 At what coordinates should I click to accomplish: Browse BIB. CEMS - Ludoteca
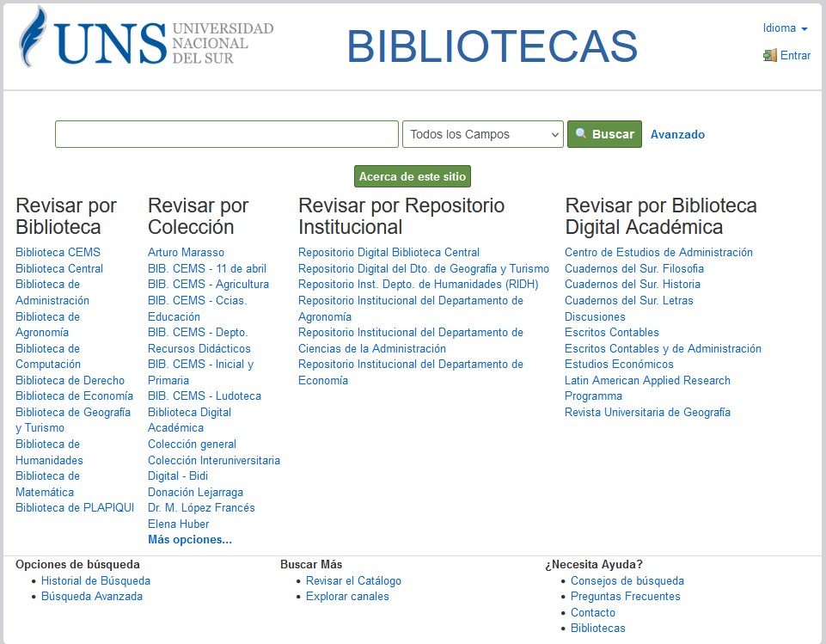(x=205, y=396)
